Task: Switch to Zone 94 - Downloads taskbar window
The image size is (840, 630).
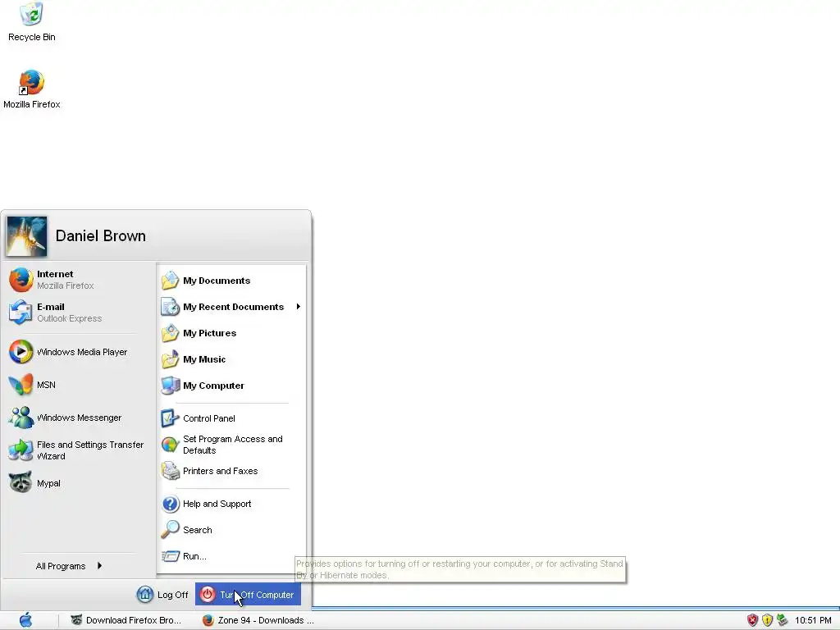Action: tap(258, 620)
